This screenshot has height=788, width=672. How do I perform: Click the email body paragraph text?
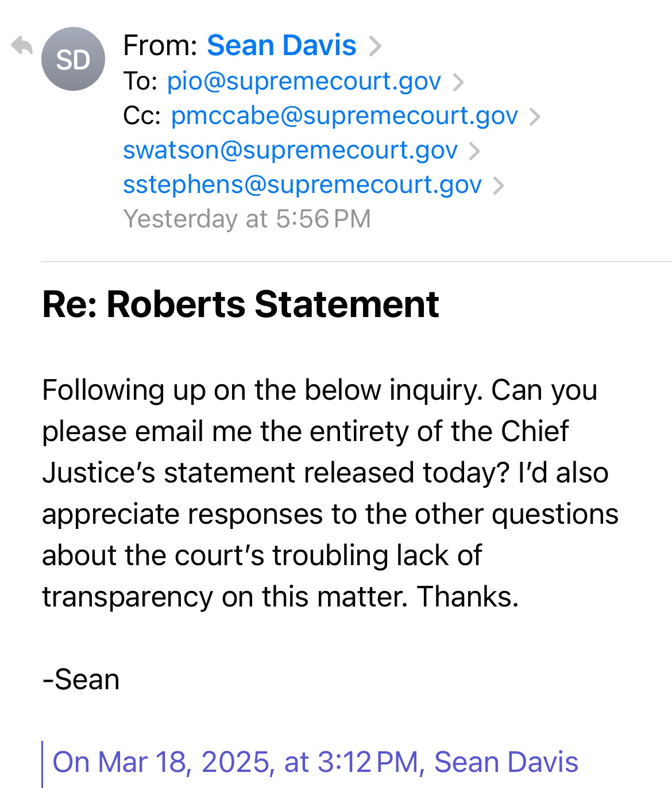(330, 493)
